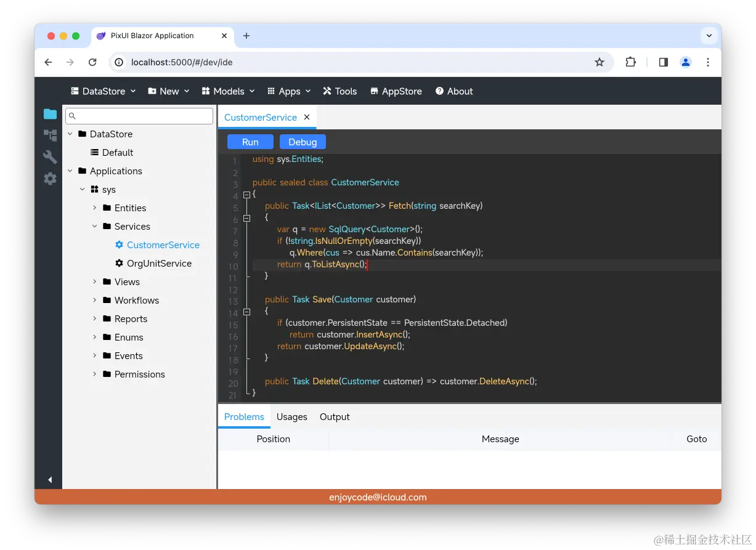Open a new browser tab

point(246,36)
